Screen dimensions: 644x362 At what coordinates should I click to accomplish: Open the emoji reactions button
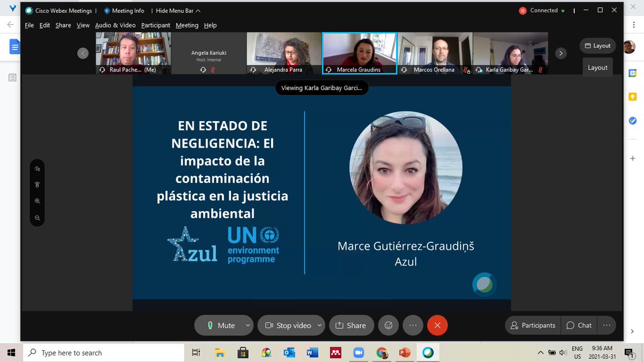pos(389,325)
